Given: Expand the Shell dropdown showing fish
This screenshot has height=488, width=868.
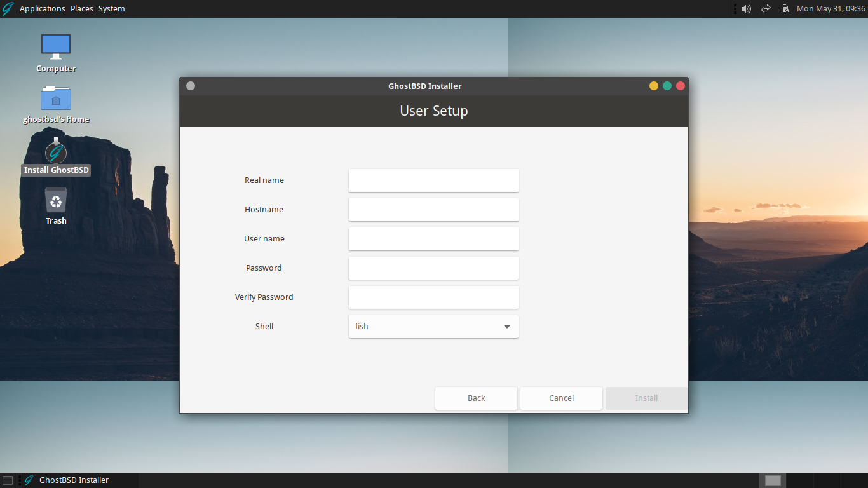Looking at the screenshot, I should 433,327.
